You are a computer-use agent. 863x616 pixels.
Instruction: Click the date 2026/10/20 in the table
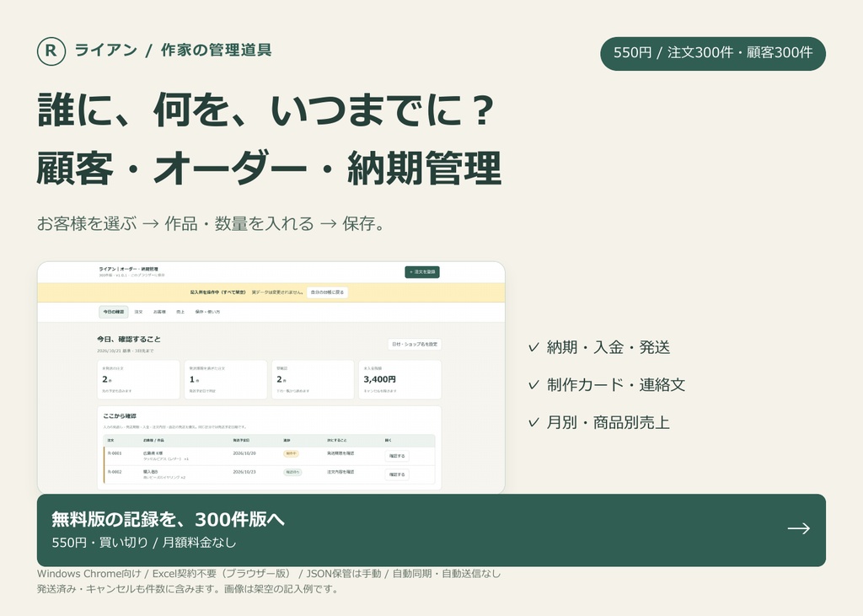tap(244, 453)
